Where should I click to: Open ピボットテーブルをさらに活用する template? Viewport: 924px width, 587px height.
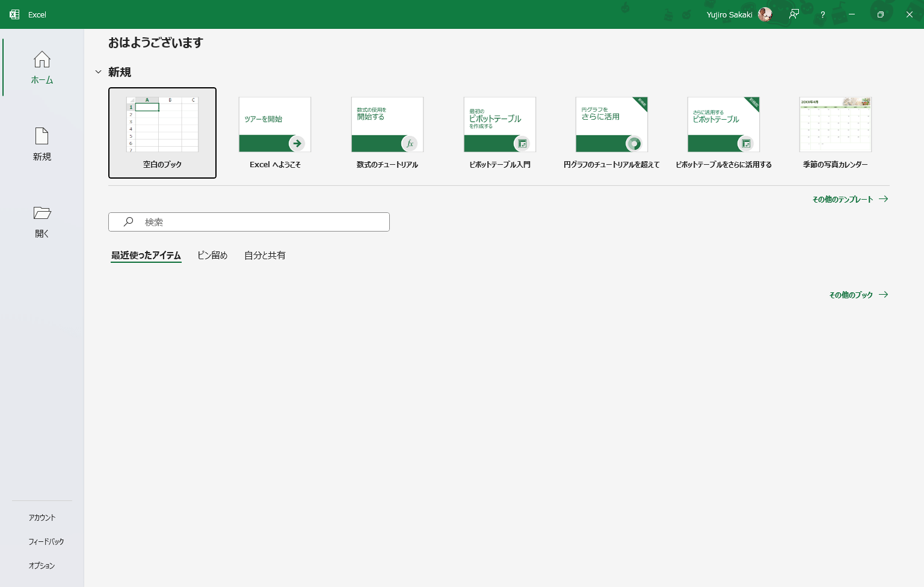point(724,133)
